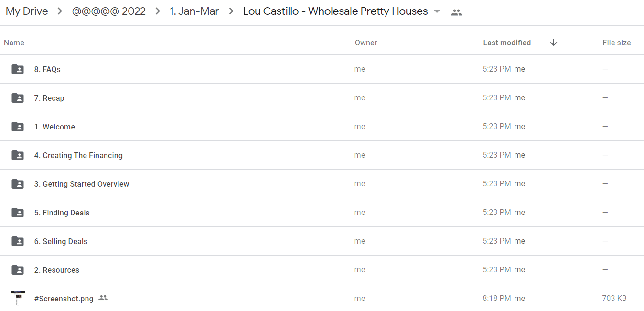This screenshot has height=311, width=644.
Task: Click folder icon next to 4. Creating The Financing
Action: pyautogui.click(x=18, y=155)
